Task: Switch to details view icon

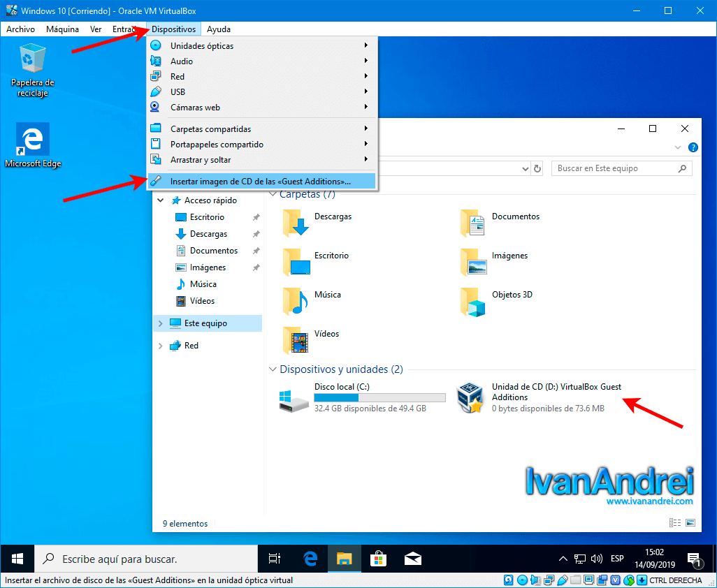Action: coord(675,522)
